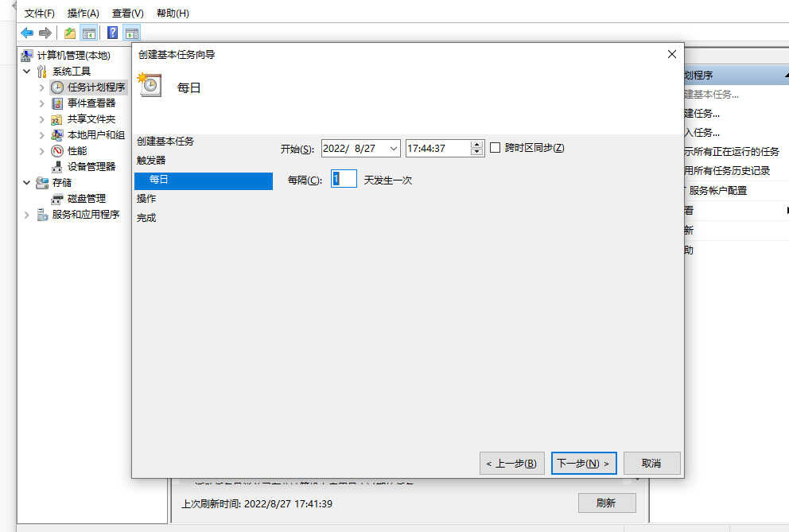Open the start date dropdown 2022/8/27
This screenshot has height=532, width=789.
(394, 149)
